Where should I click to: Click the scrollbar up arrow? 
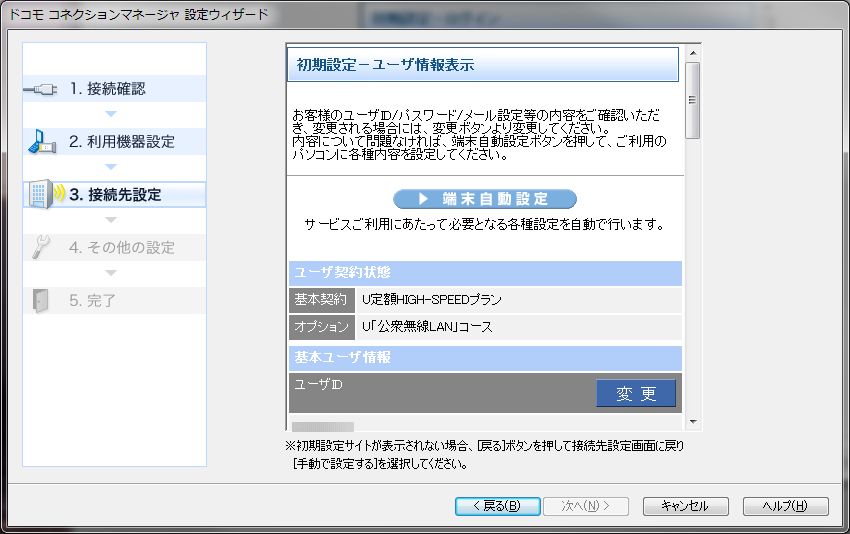tap(692, 53)
